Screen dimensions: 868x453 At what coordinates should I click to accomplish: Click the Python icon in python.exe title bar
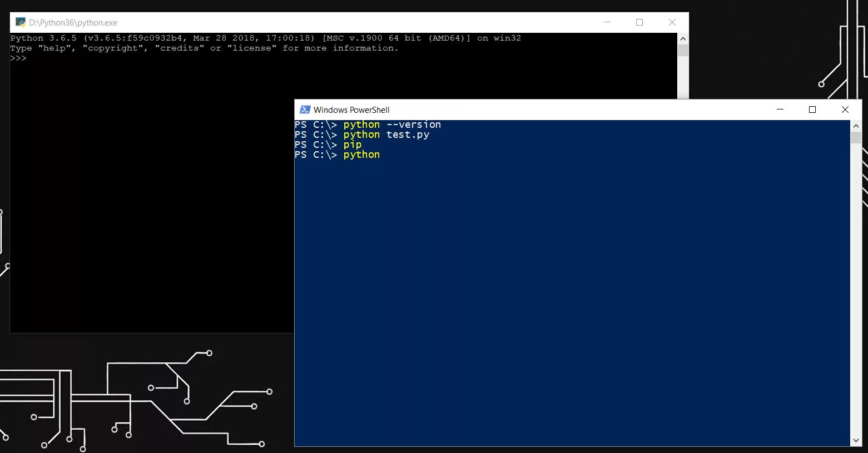click(21, 22)
